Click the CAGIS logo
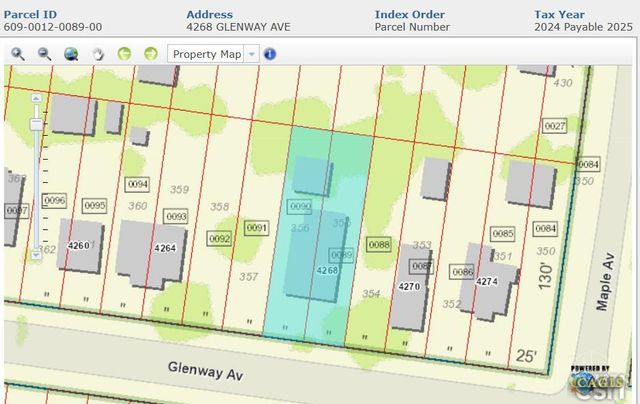This screenshot has height=404, width=640. tap(600, 381)
